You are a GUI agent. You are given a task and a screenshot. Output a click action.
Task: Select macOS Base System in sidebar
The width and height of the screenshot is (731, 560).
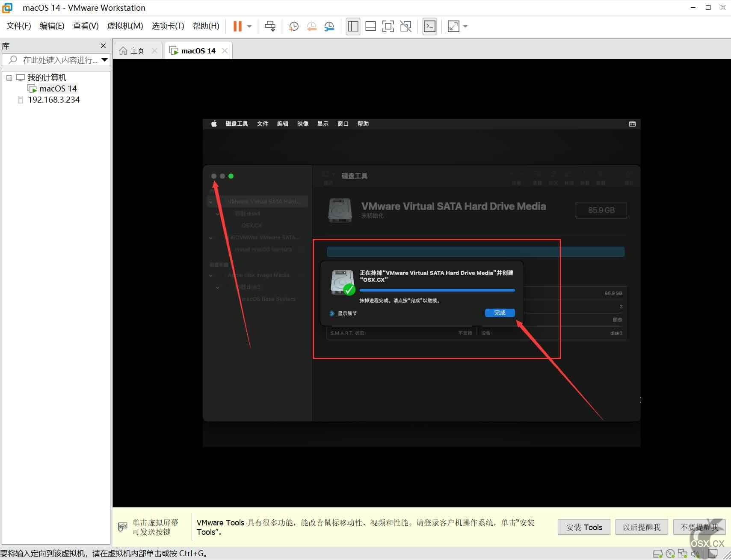coord(268,299)
